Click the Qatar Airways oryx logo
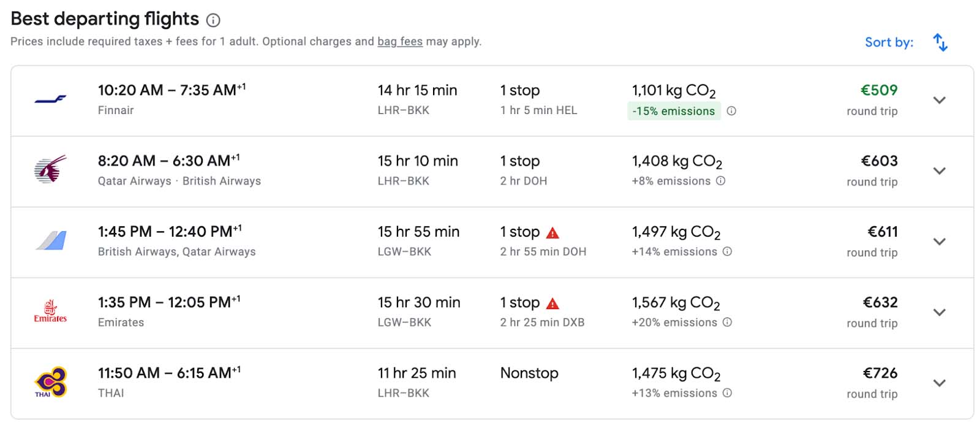 click(50, 170)
